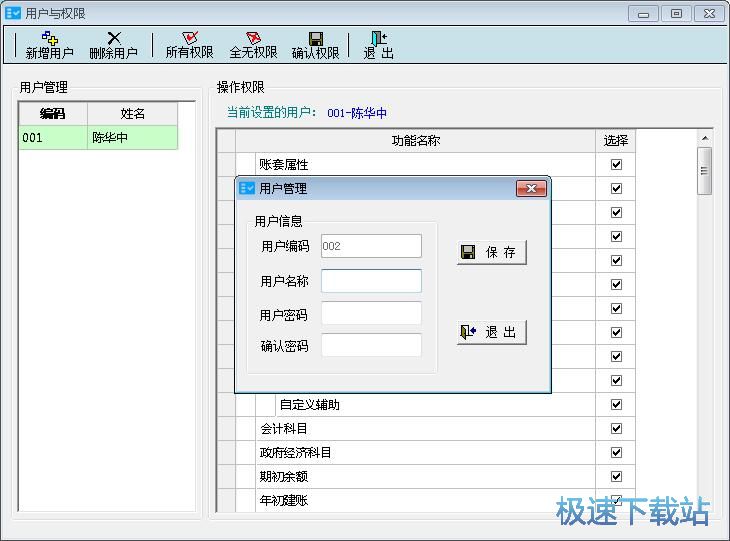Focus the 确认密码 input field
Image resolution: width=730 pixels, height=541 pixels.
[x=372, y=345]
